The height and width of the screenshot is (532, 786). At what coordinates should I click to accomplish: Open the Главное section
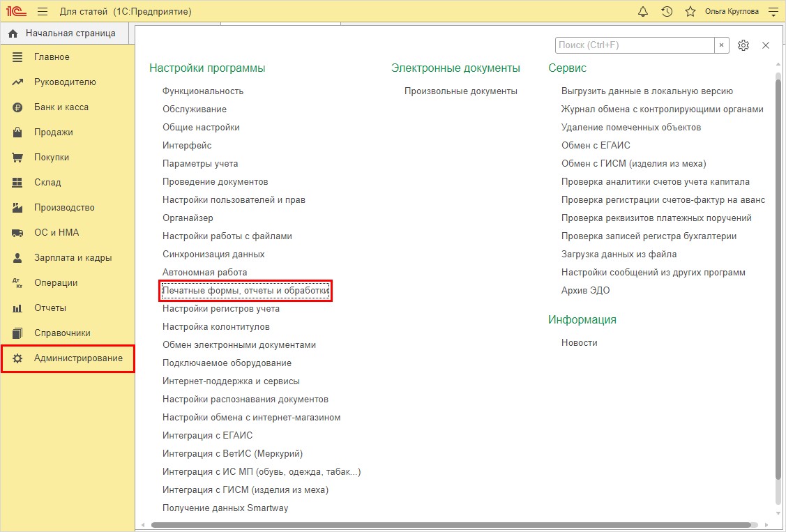52,57
